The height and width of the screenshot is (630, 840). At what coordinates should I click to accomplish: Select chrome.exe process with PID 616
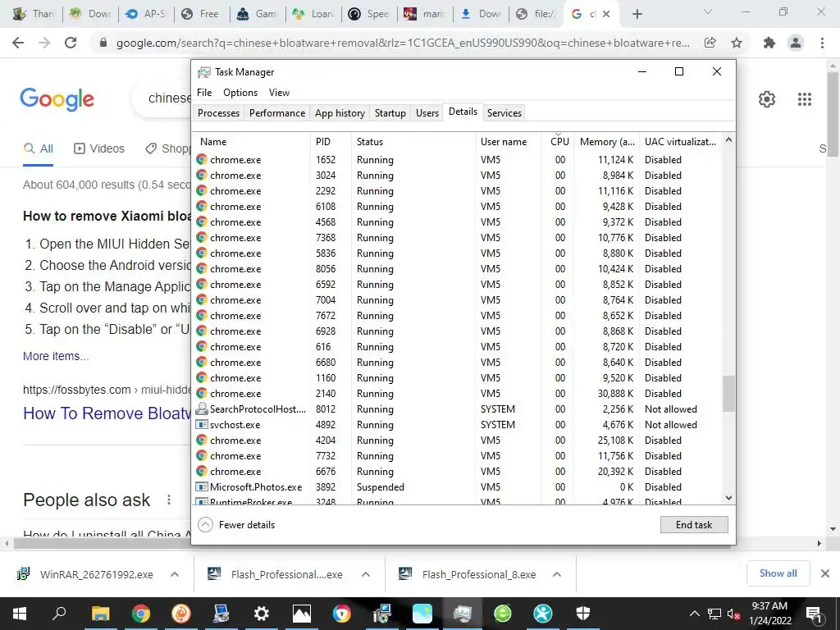pyautogui.click(x=457, y=347)
